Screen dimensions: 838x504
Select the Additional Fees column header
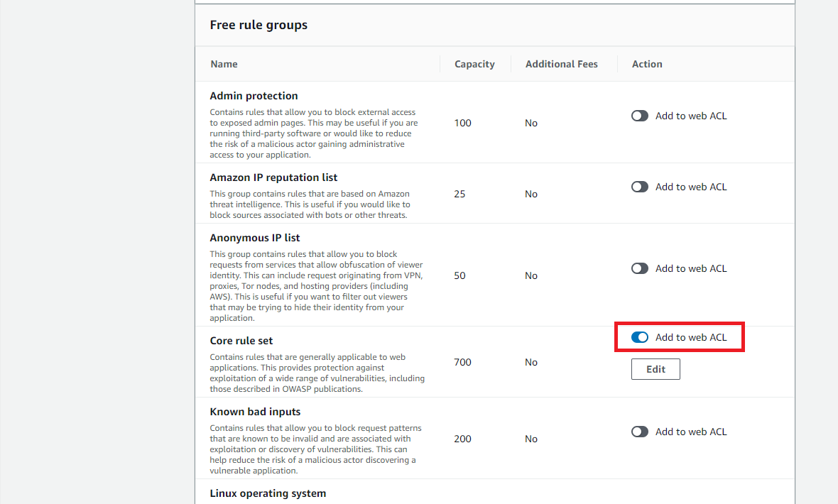point(562,63)
